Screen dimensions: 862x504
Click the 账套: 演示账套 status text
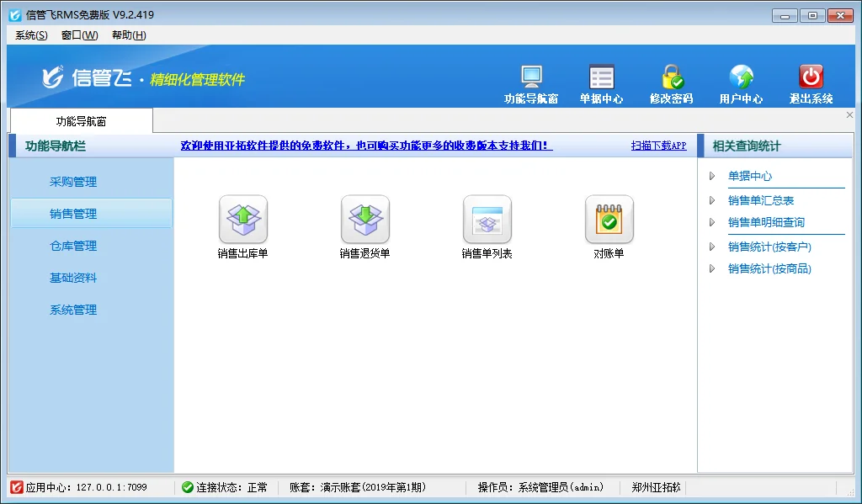357,487
